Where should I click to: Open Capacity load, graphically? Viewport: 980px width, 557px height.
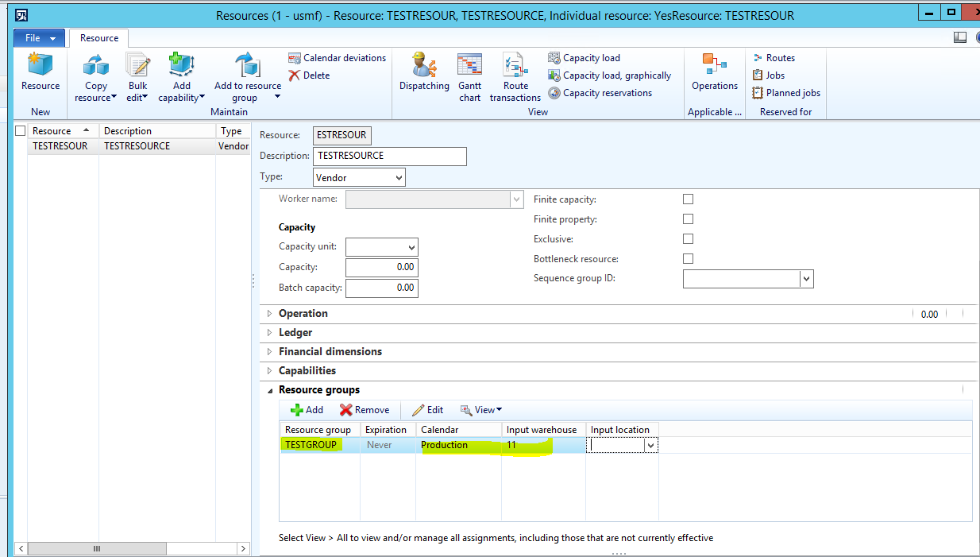(609, 75)
